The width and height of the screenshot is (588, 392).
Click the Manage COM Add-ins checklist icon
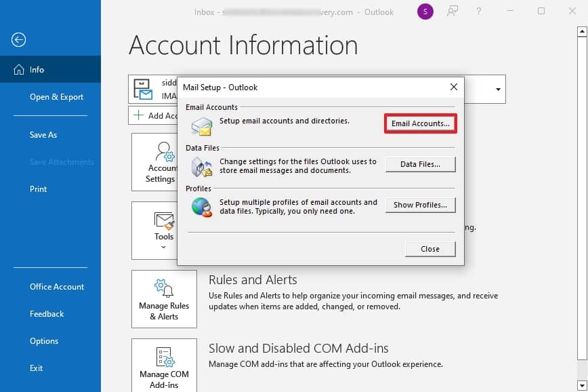pyautogui.click(x=165, y=357)
